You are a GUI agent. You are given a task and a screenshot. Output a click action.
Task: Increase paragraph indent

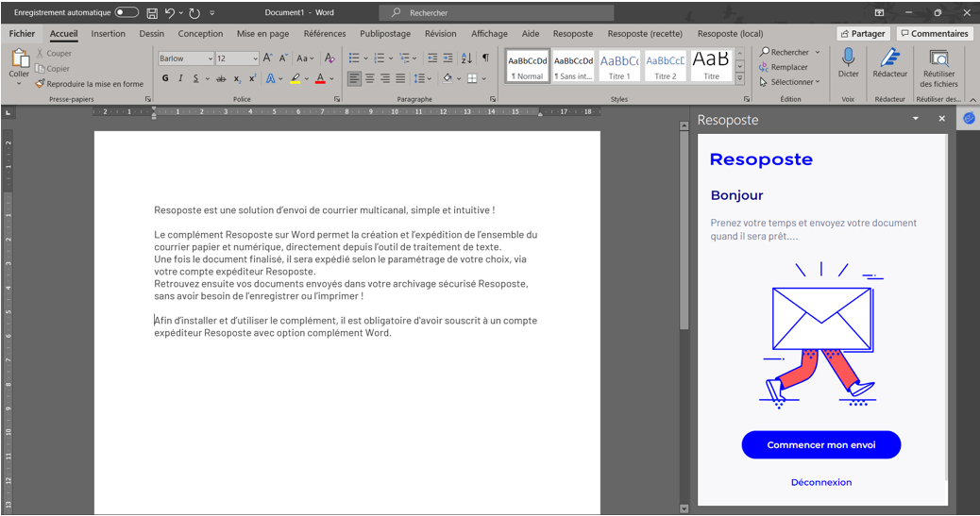click(448, 58)
